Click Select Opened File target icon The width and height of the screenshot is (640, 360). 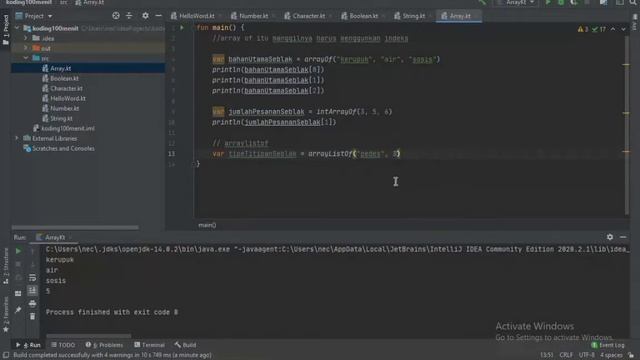(116, 16)
